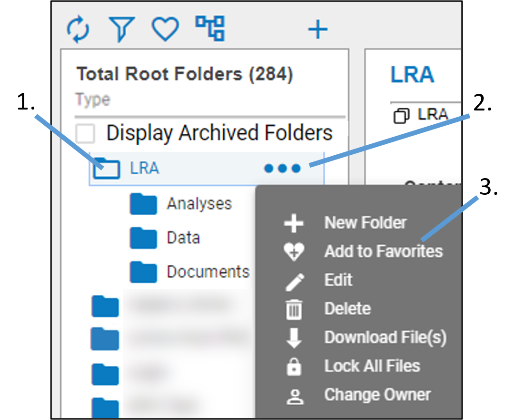Select Add to Favorites menu entry
Image resolution: width=515 pixels, height=420 pixels.
[x=383, y=251]
